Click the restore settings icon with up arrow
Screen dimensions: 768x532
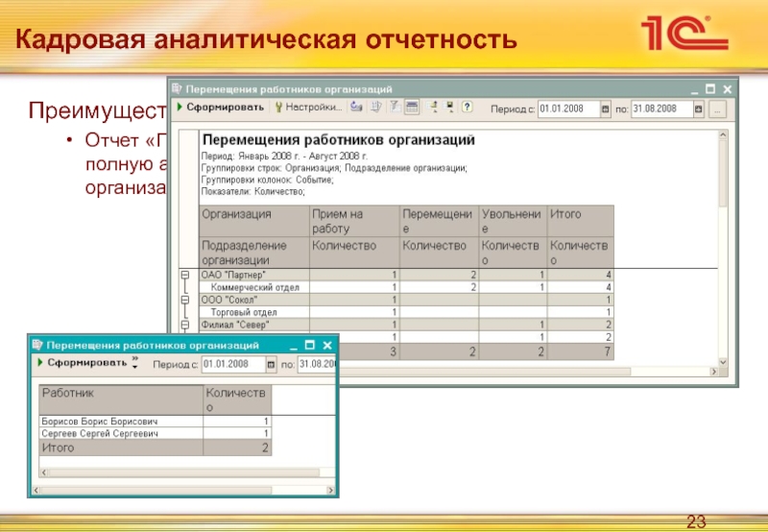pos(433,107)
